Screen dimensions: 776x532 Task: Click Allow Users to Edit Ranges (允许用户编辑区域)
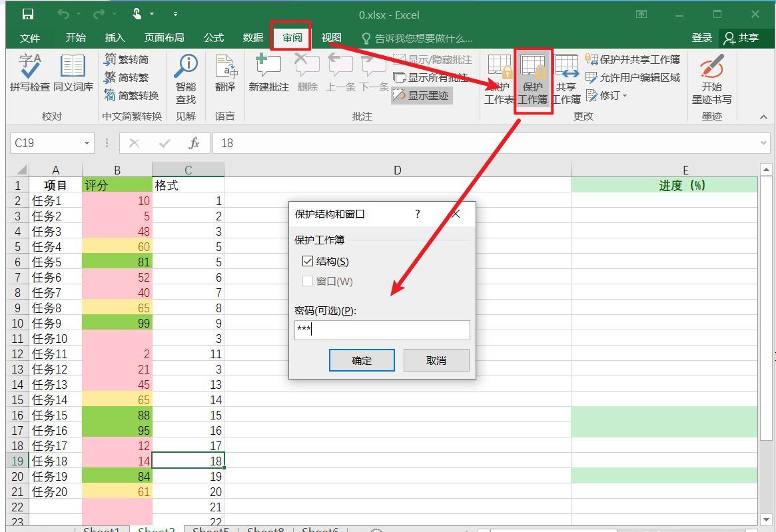tap(633, 78)
